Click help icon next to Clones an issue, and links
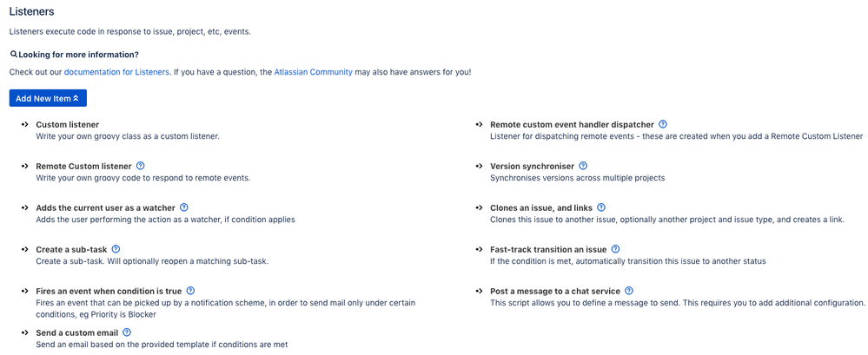This screenshot has width=868, height=355. (x=601, y=207)
